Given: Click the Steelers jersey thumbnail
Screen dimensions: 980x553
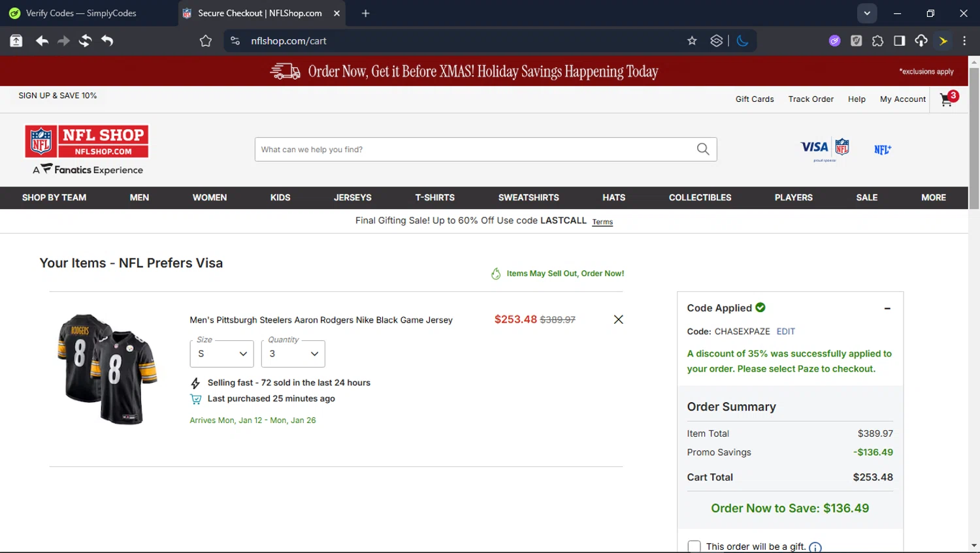Looking at the screenshot, I should tap(107, 369).
